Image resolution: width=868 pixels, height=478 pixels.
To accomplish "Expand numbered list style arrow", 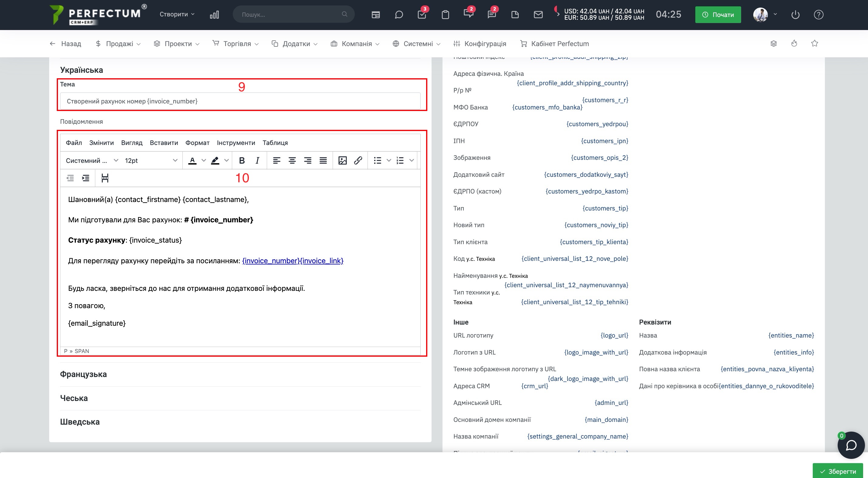I will point(412,160).
